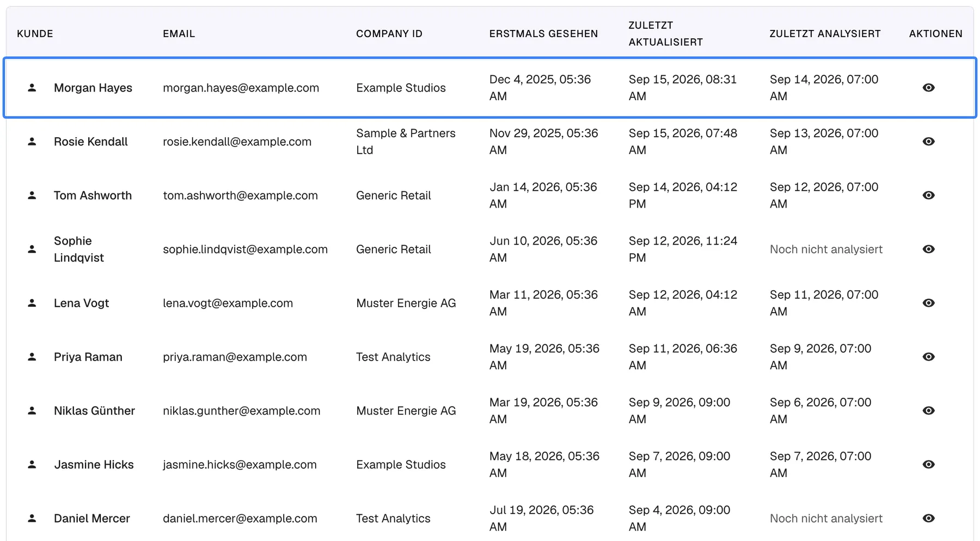
Task: Click the Sample & Partners Ltd cell
Action: (406, 142)
